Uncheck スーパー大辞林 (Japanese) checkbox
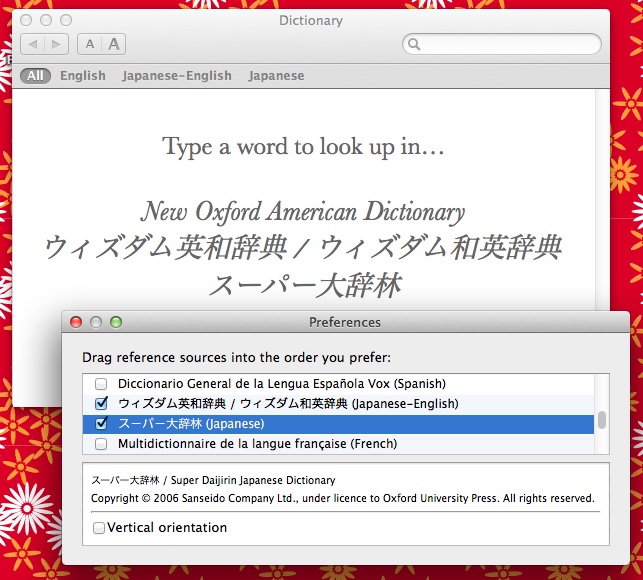This screenshot has width=643, height=580. tap(101, 423)
